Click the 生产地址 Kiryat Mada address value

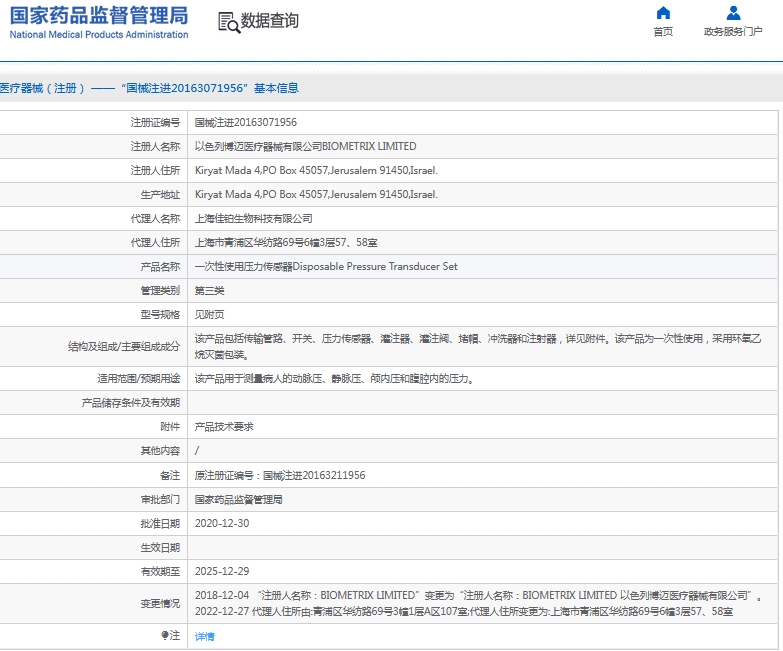click(316, 194)
